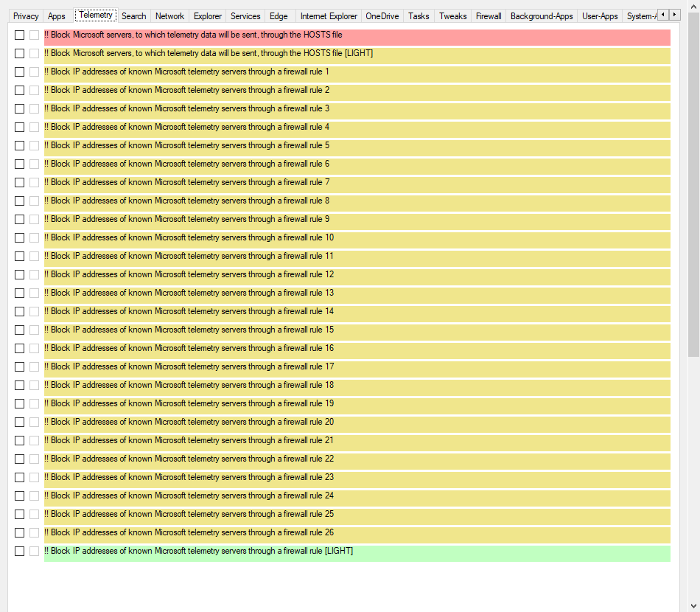Tick main checkbox for red HOSTS file row
Screen dimensions: 700x612
click(x=20, y=35)
